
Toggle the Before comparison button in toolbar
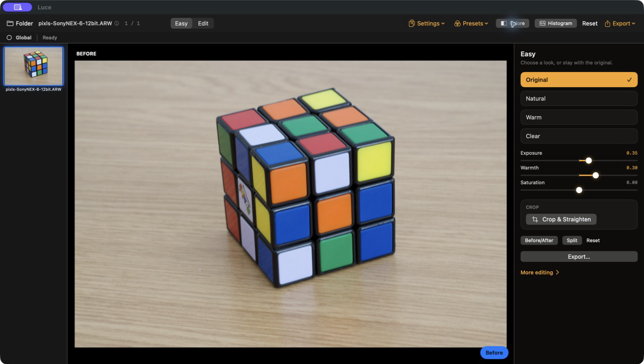pyautogui.click(x=513, y=23)
